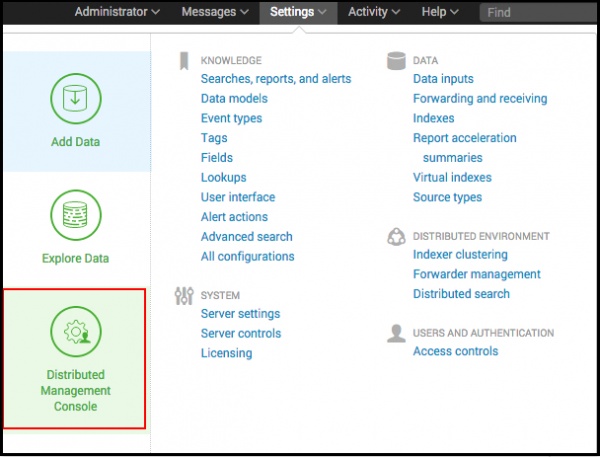Click the Distributed Environment cluster icon
Screen dimensions: 600x457
[396, 237]
